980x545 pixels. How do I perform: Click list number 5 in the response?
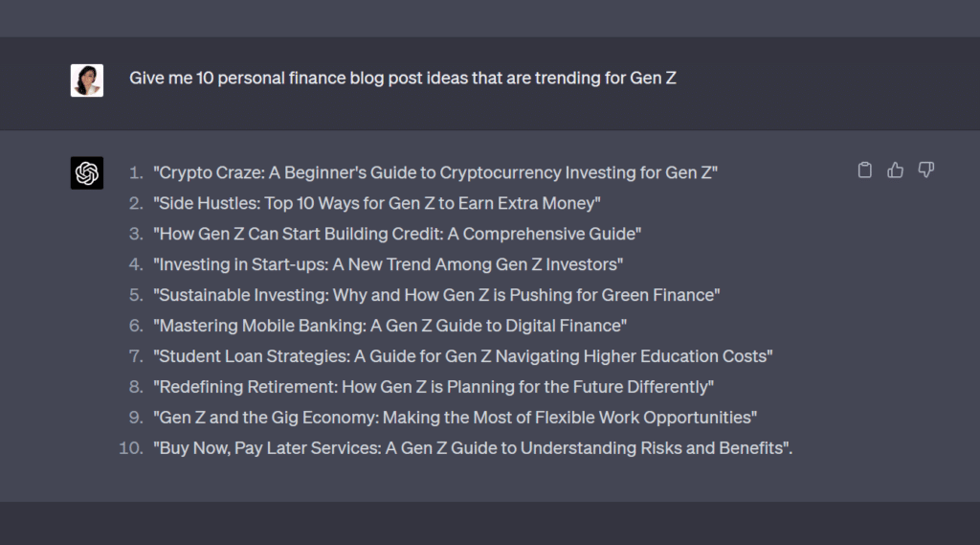(x=135, y=295)
